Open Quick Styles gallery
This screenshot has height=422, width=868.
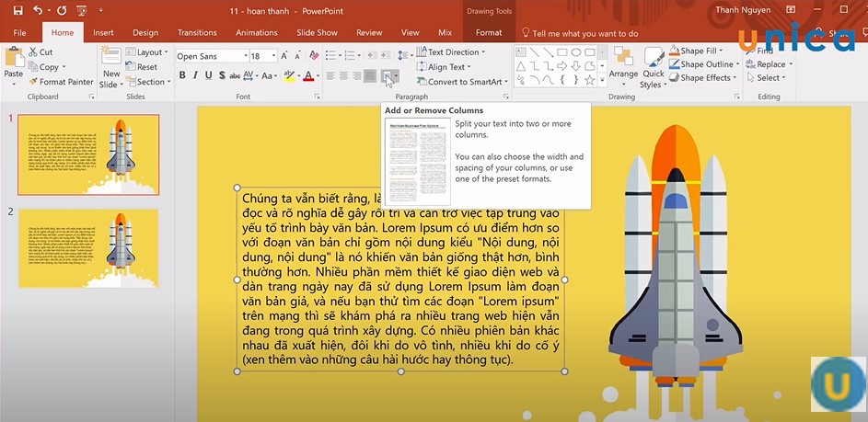653,67
